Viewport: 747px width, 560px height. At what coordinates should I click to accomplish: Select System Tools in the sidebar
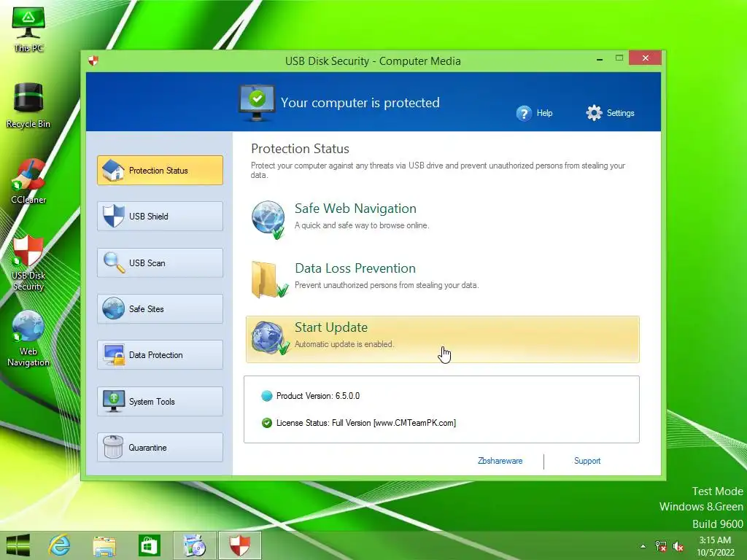click(x=160, y=402)
